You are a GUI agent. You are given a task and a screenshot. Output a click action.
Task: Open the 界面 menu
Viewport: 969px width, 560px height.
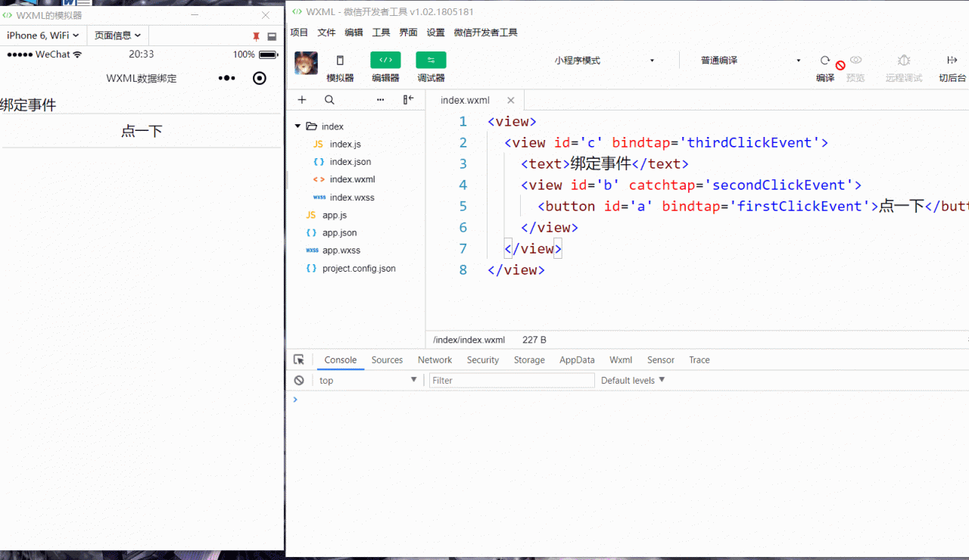click(408, 33)
